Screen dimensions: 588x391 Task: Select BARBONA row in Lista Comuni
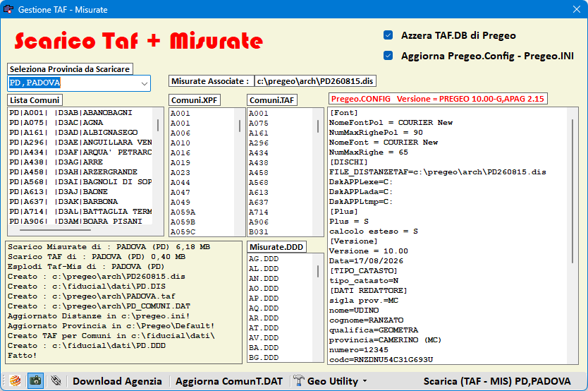coord(80,202)
